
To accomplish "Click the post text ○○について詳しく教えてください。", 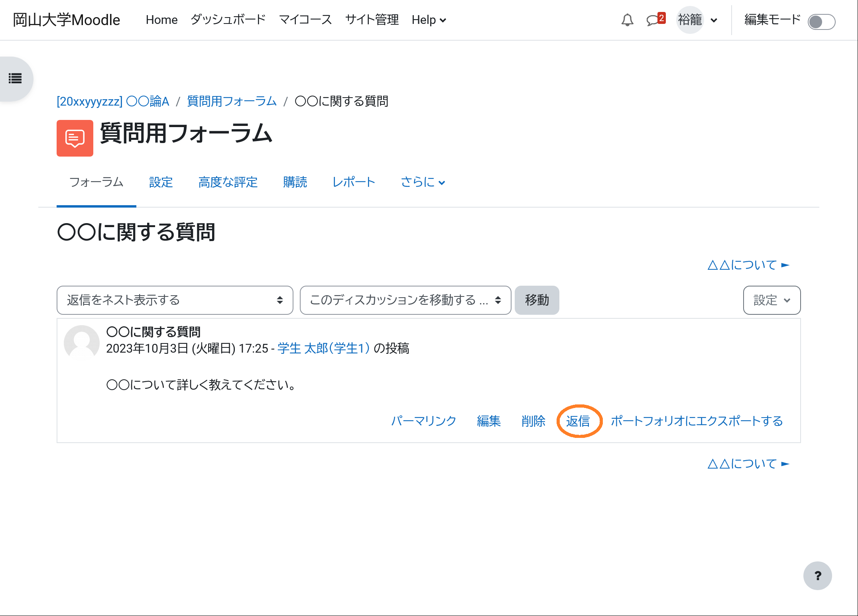I will [x=201, y=385].
